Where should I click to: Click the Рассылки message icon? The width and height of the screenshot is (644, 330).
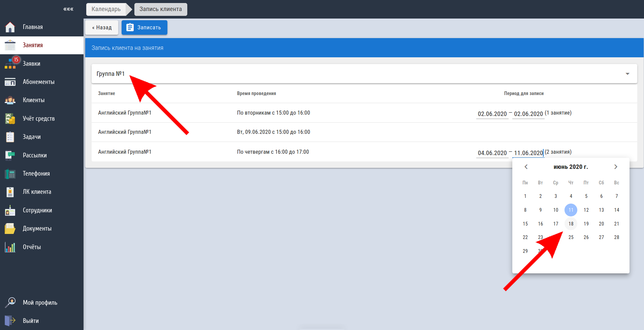pos(10,155)
